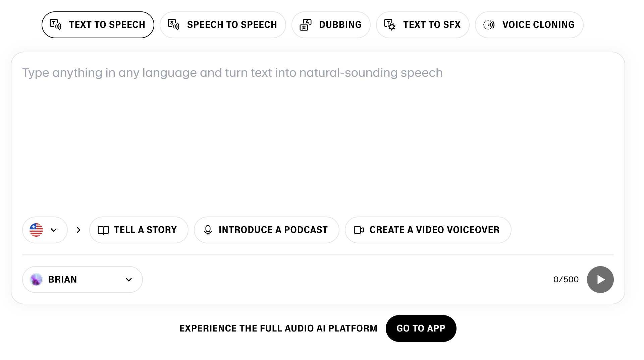The width and height of the screenshot is (644, 360).
Task: Switch to the Voice Cloning tab
Action: [x=529, y=25]
